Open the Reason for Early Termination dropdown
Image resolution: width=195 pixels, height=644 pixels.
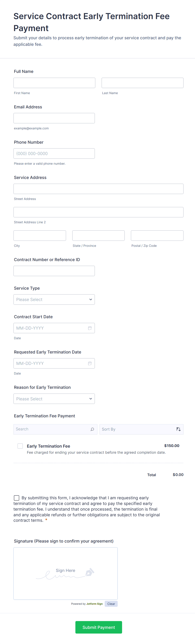coord(54,399)
